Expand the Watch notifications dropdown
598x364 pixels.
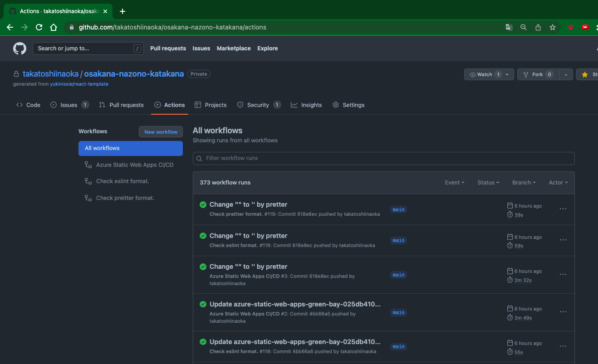pos(489,74)
